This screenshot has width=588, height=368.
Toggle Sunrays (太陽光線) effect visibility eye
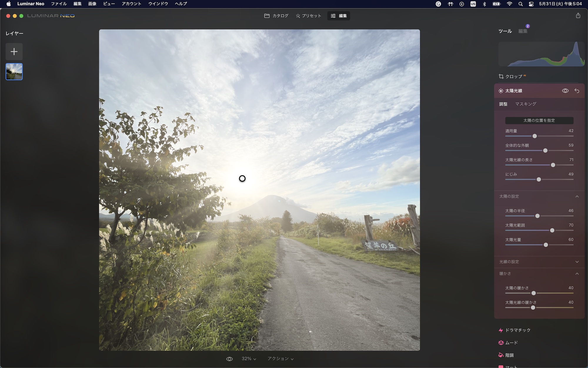coord(565,91)
